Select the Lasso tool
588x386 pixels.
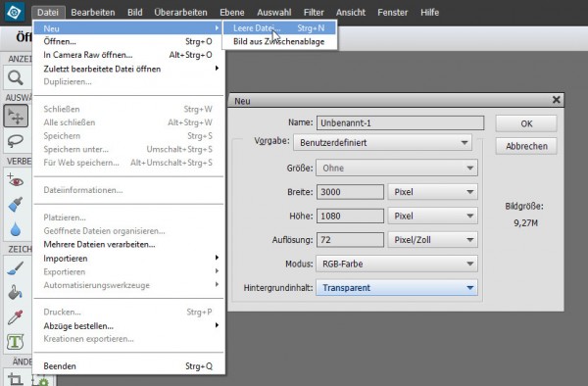pos(16,141)
